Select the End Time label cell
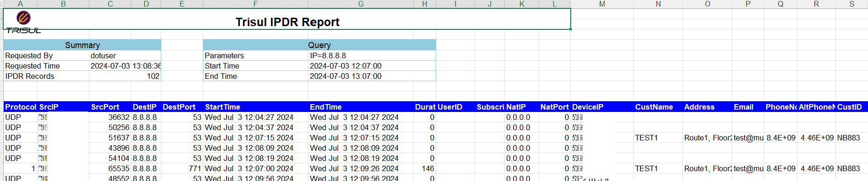868x181 pixels. point(256,76)
